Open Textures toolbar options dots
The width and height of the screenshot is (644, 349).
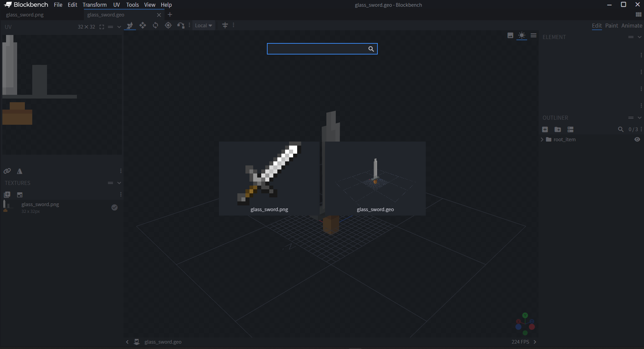click(x=121, y=195)
